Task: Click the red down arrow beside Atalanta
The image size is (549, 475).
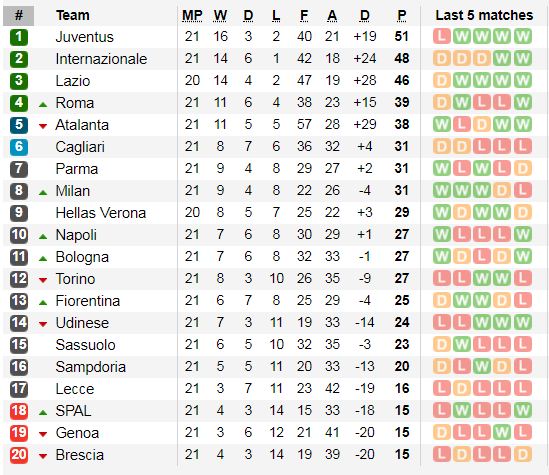Action: 43,126
